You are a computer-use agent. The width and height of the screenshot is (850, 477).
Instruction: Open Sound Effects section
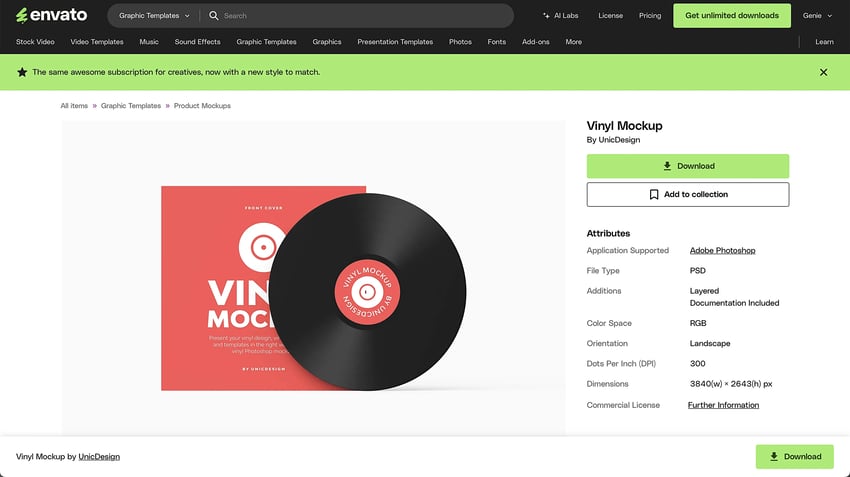(x=197, y=42)
